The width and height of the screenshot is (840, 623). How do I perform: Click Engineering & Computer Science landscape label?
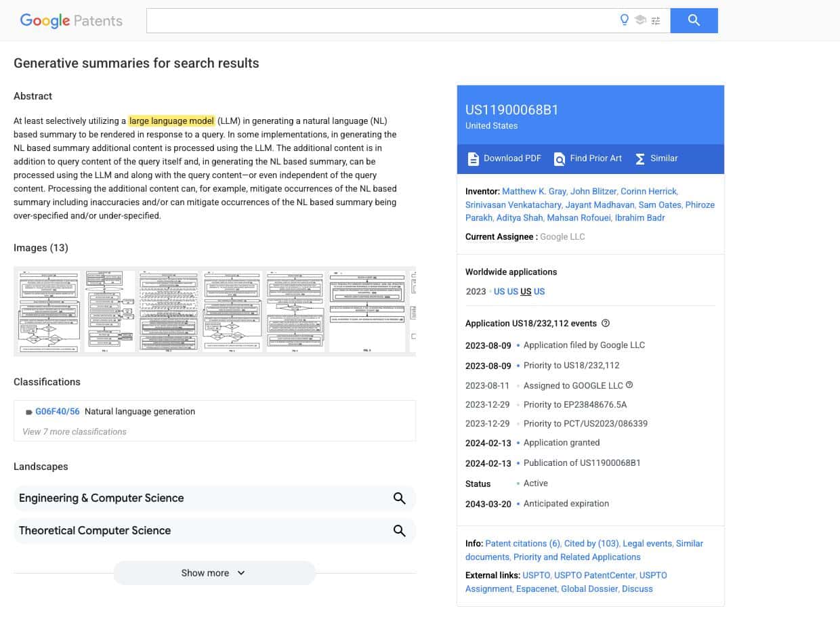(102, 498)
